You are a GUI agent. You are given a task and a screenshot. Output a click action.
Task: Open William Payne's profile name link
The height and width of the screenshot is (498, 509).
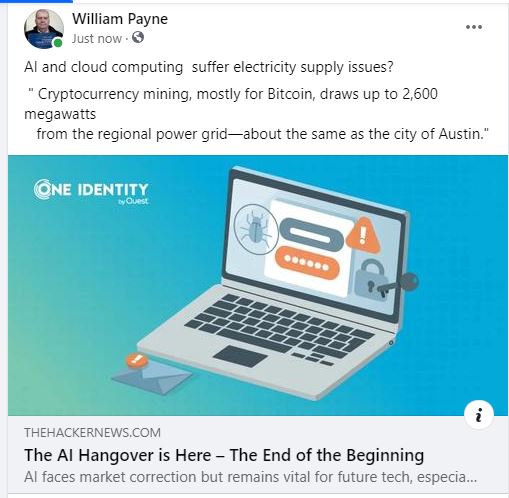(120, 19)
